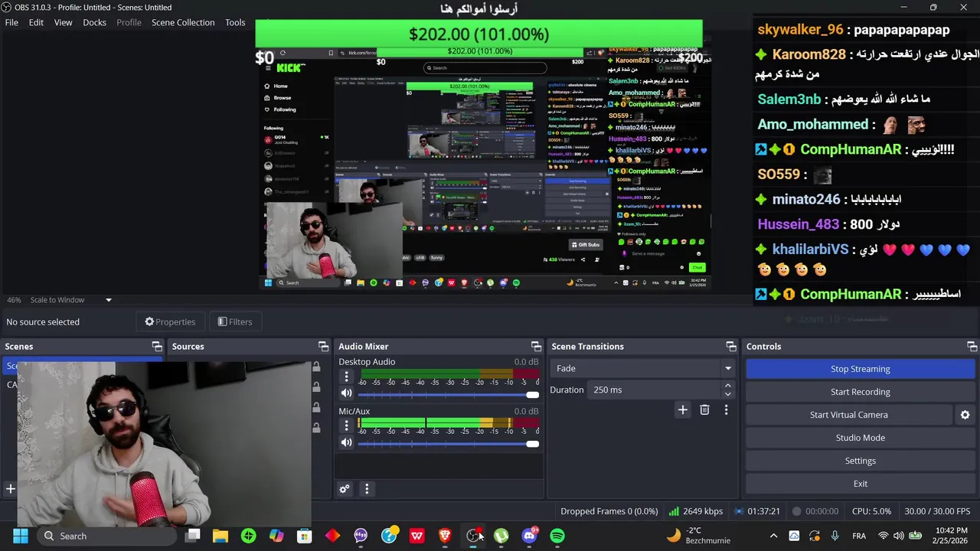Open Desktop Audio three-dot options menu
The width and height of the screenshot is (980, 551).
tap(346, 377)
